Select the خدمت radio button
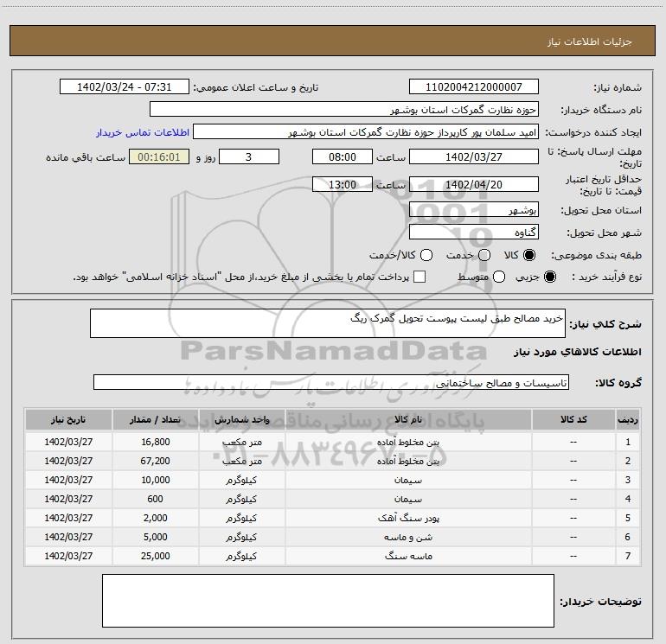666x644 pixels. (x=484, y=255)
